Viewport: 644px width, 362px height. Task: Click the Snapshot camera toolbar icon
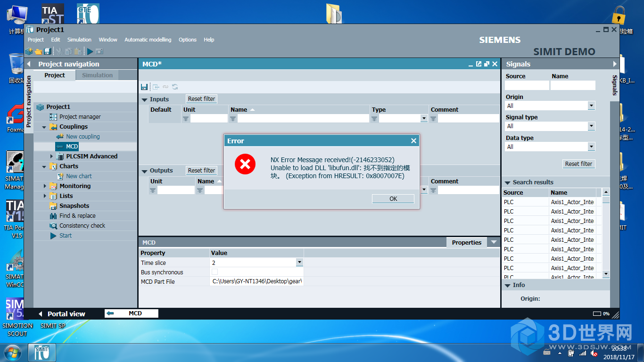tap(99, 51)
